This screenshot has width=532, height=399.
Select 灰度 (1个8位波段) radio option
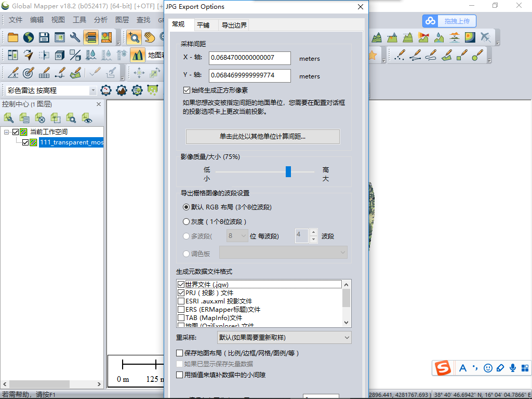pos(186,221)
